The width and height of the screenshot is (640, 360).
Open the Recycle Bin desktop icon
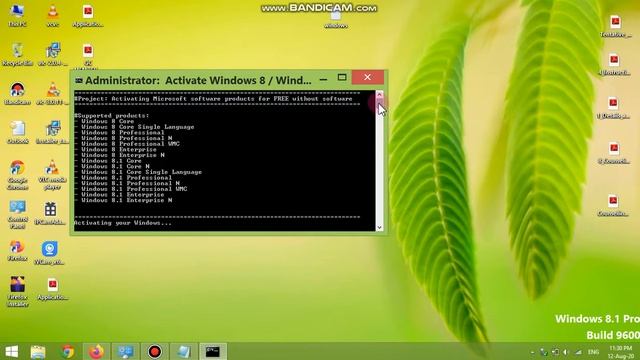(17, 54)
